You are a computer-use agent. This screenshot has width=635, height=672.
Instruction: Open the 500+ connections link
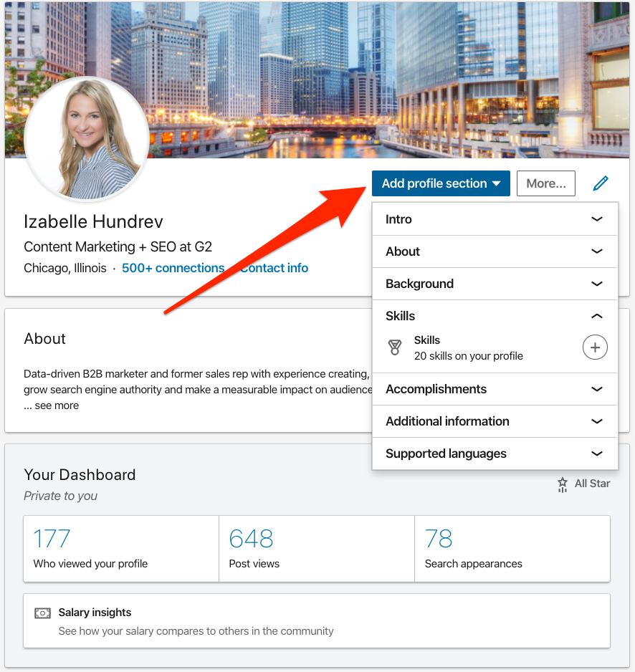pyautogui.click(x=173, y=267)
